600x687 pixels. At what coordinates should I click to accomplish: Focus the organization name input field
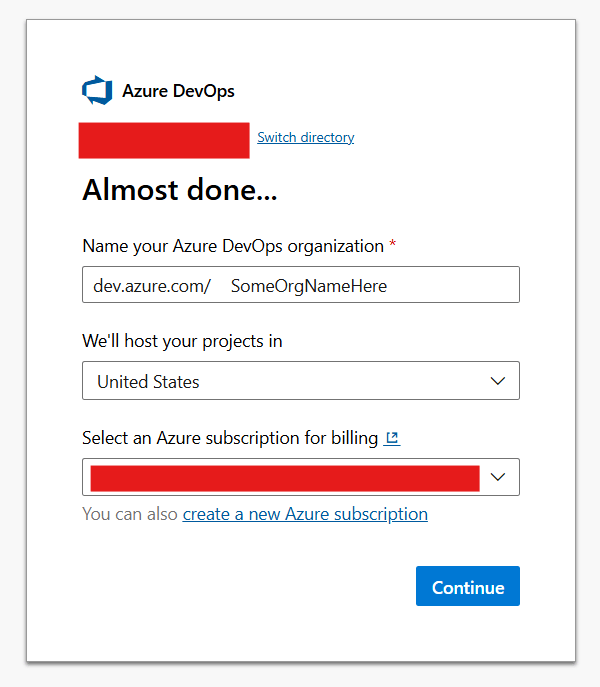click(x=301, y=285)
